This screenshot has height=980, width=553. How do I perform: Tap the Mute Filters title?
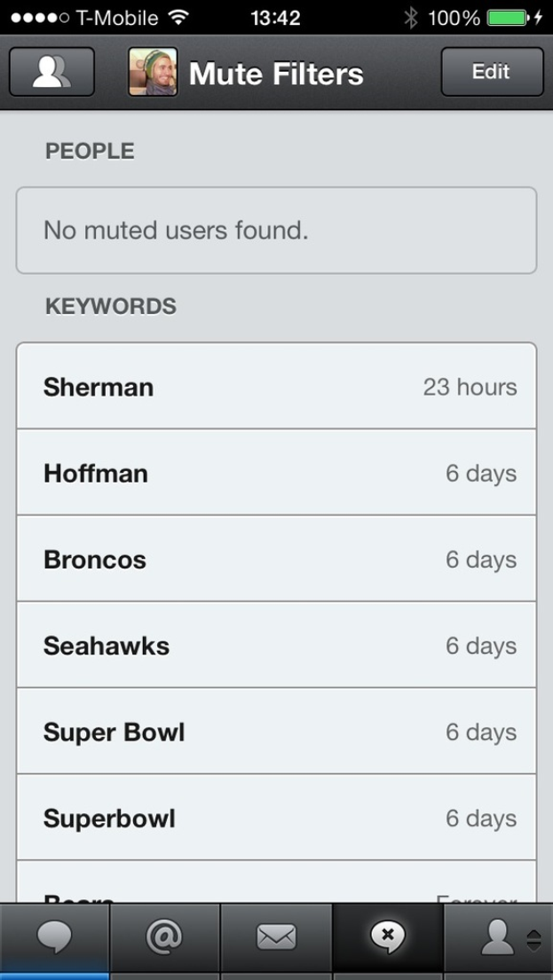coord(276,74)
